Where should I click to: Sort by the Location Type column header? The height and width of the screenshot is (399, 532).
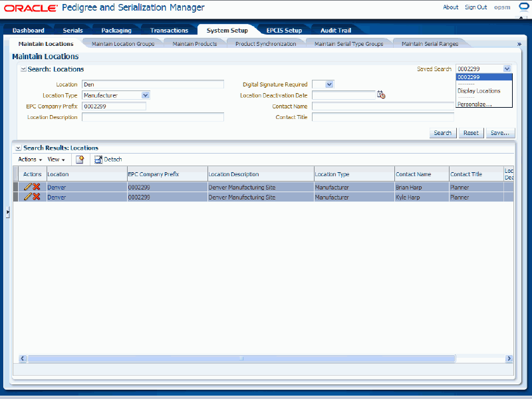click(x=354, y=174)
